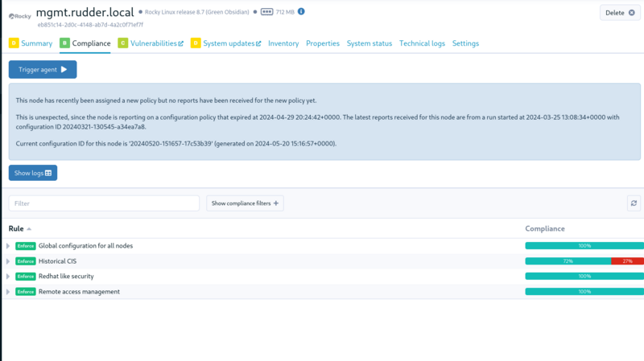Click the Rocky OS logo icon
This screenshot has width=644, height=361.
19,16
